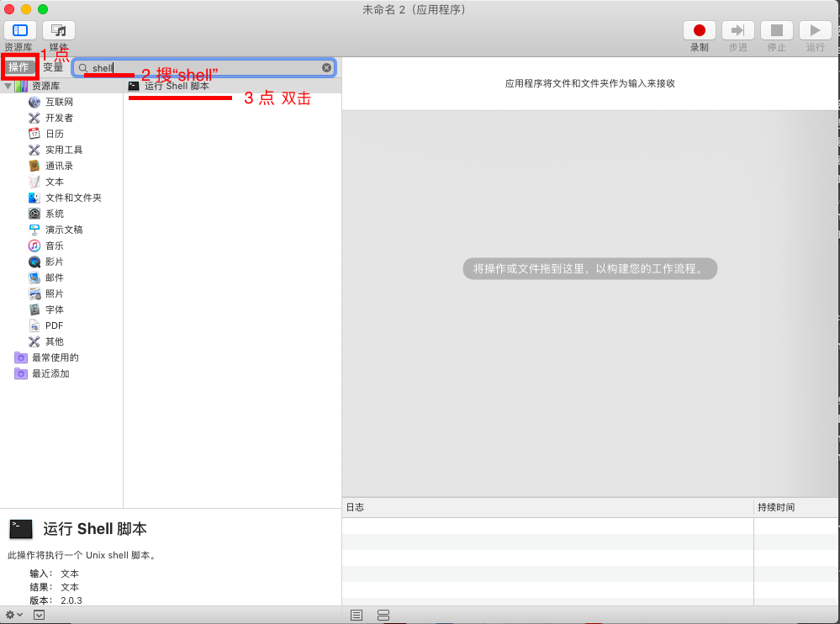Click the 步进 step button
The width and height of the screenshot is (840, 624).
tap(737, 30)
